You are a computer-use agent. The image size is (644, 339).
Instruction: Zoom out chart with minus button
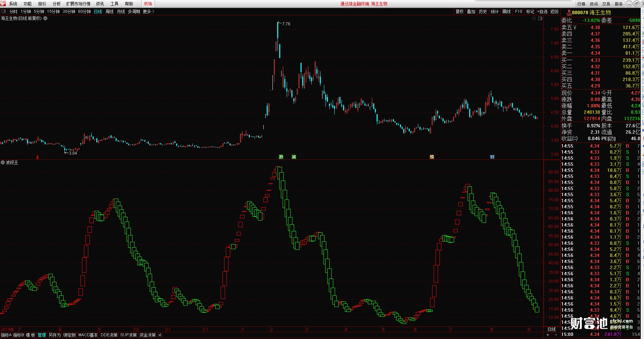[556, 335]
